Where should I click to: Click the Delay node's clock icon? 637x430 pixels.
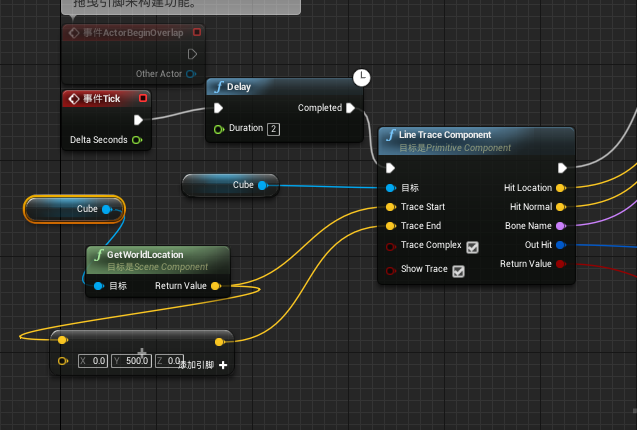362,77
